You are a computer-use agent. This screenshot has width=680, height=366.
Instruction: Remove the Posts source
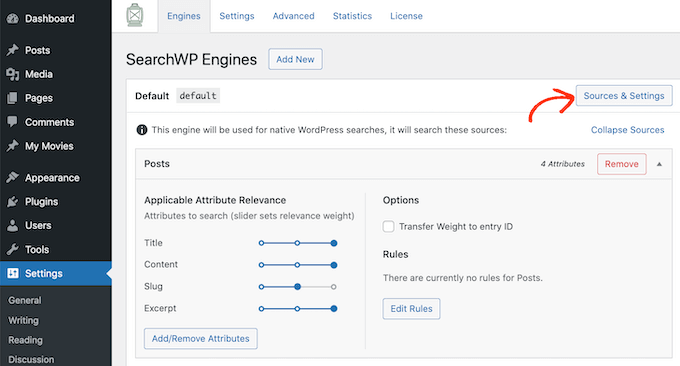pyautogui.click(x=621, y=164)
